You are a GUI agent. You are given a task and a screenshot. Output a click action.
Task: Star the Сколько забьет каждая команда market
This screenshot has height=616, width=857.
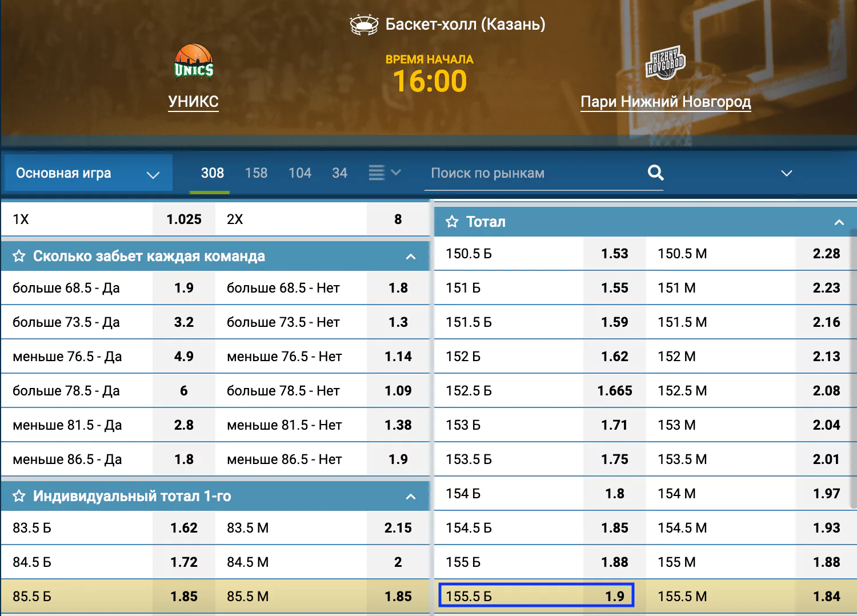pyautogui.click(x=19, y=256)
